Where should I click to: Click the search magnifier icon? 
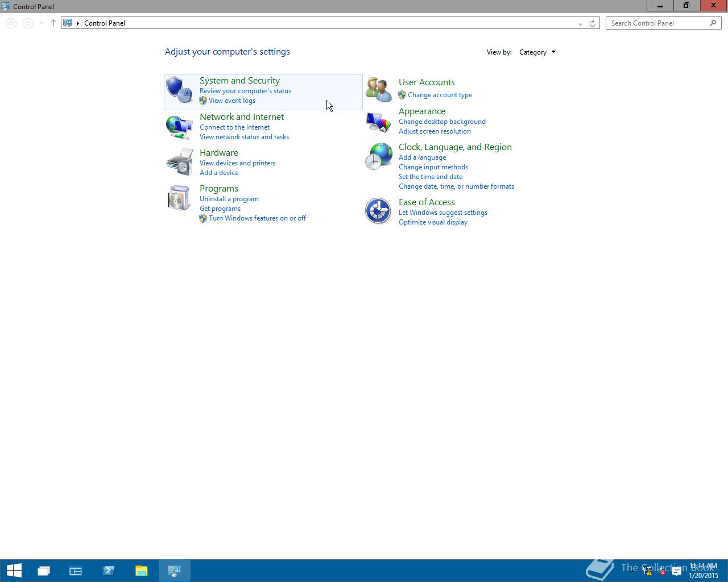pos(713,23)
